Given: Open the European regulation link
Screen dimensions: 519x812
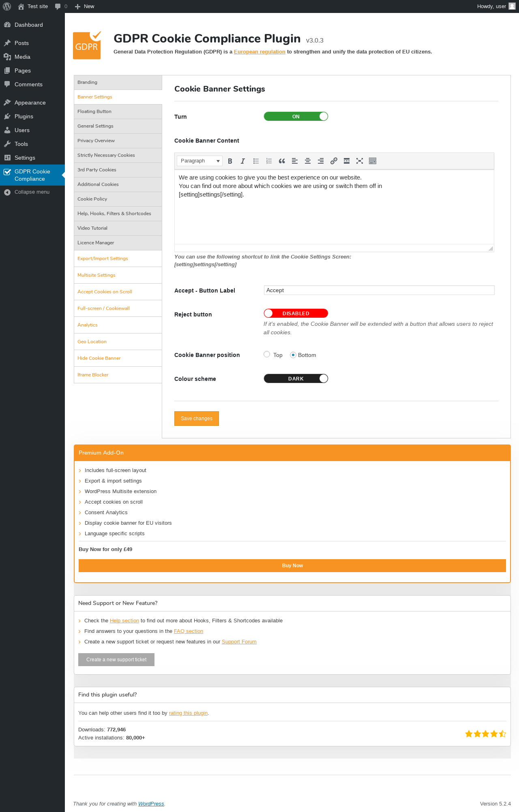Looking at the screenshot, I should coord(259,52).
